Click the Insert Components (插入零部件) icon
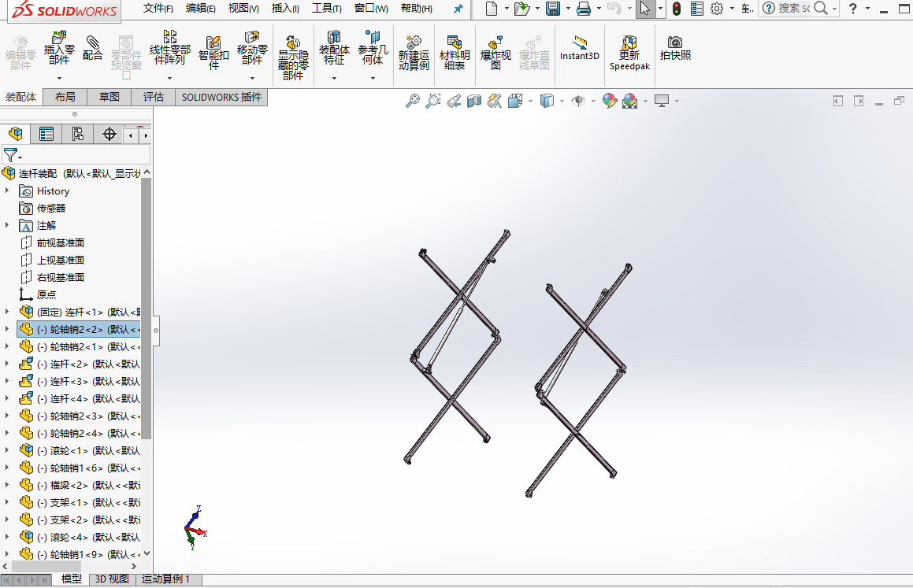 coord(59,49)
